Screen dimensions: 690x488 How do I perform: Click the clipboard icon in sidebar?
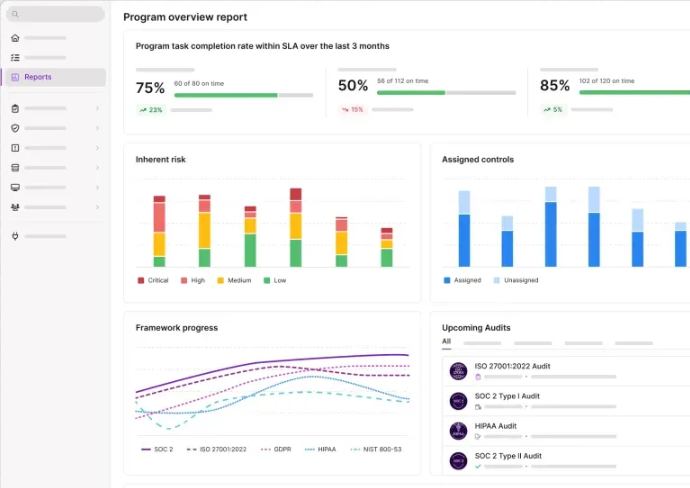[15, 108]
